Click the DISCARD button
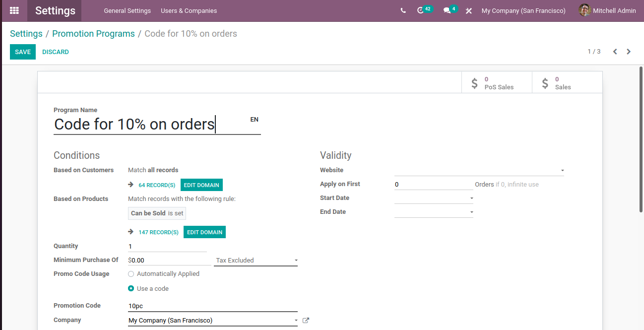 pos(56,52)
